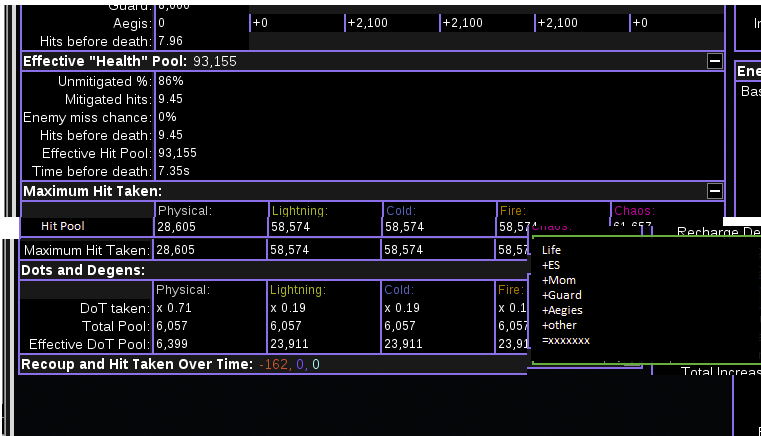Click the Dots and Degens header
Image resolution: width=761 pixels, height=436 pixels.
pos(83,270)
